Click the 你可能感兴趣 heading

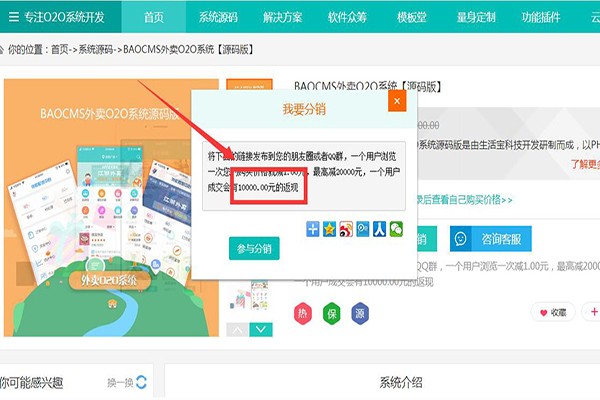31,382
